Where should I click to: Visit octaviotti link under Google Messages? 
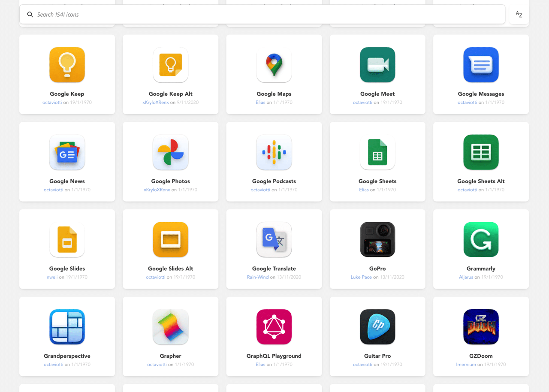pyautogui.click(x=468, y=103)
